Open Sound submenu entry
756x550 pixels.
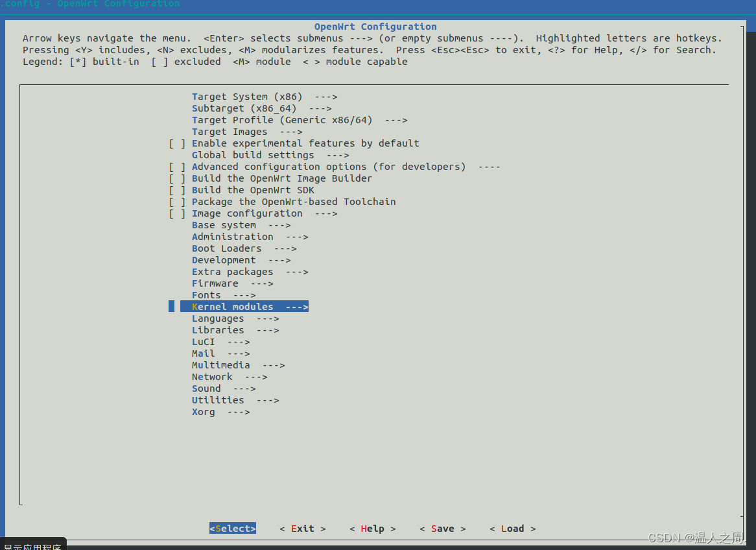[x=224, y=389]
